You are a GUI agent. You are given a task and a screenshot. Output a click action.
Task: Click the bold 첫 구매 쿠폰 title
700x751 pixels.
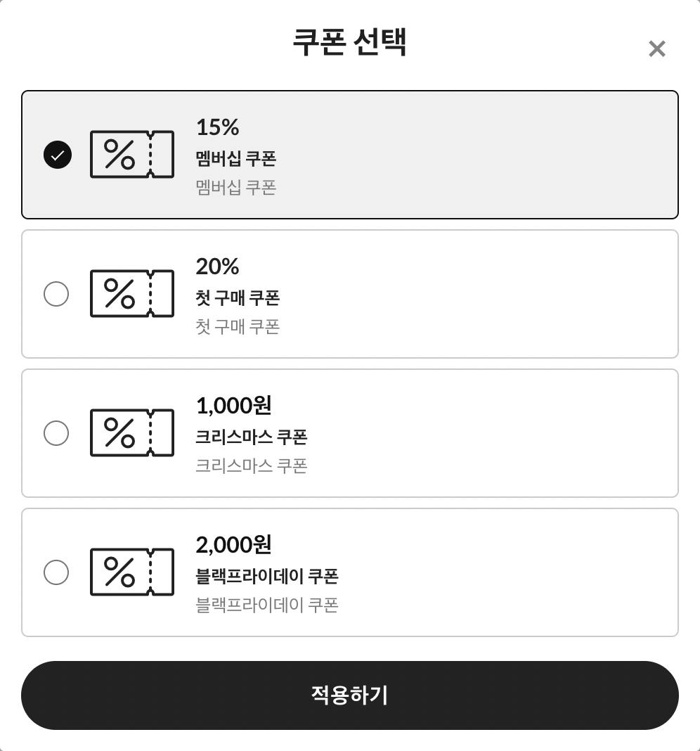(238, 298)
